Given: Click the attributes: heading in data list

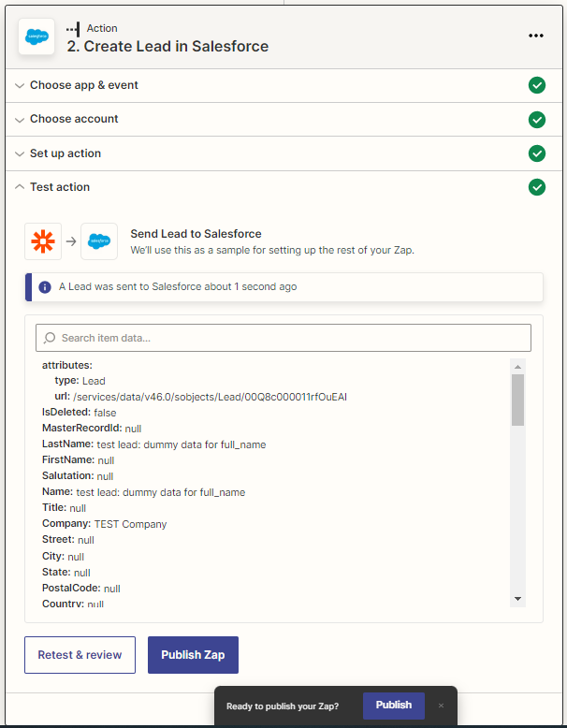Looking at the screenshot, I should [67, 365].
